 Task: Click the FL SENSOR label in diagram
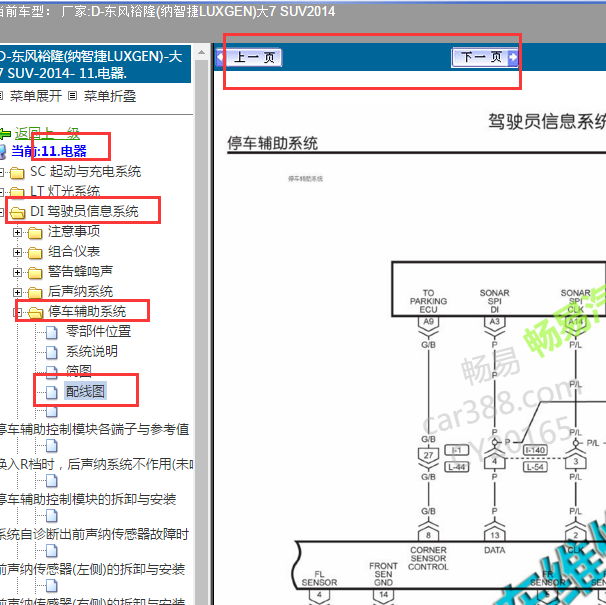(319, 578)
